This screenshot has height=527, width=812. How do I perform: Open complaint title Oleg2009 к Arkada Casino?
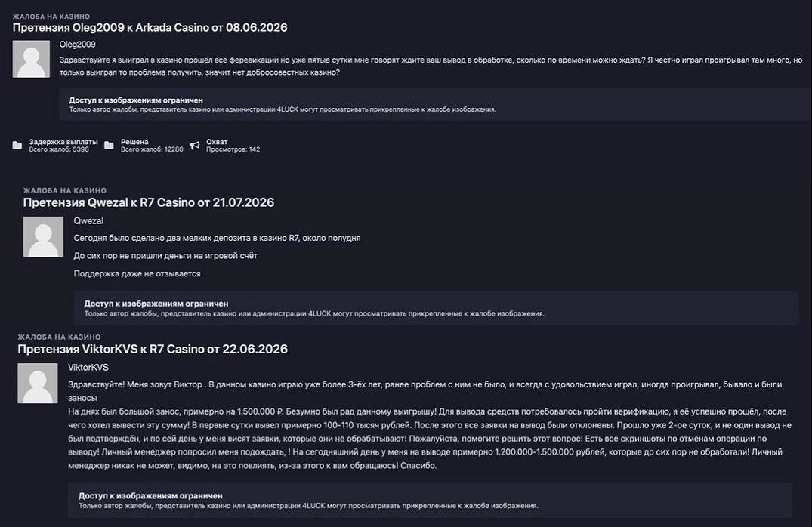[x=150, y=27]
